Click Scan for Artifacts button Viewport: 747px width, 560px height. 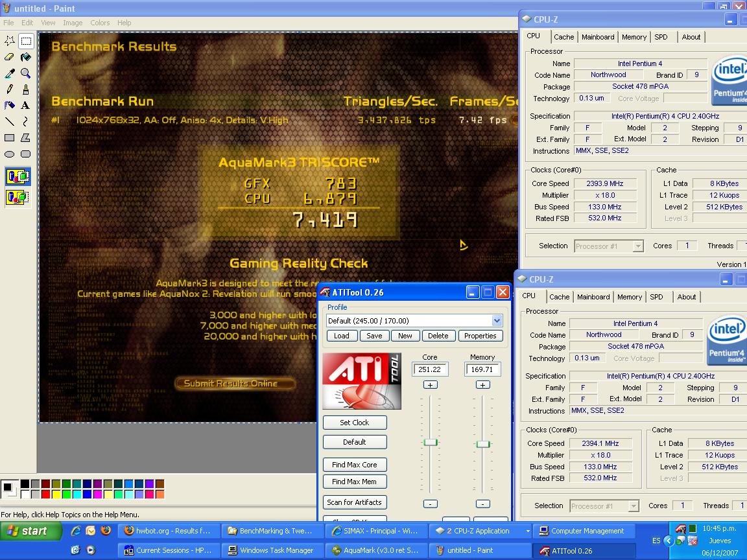(x=355, y=502)
